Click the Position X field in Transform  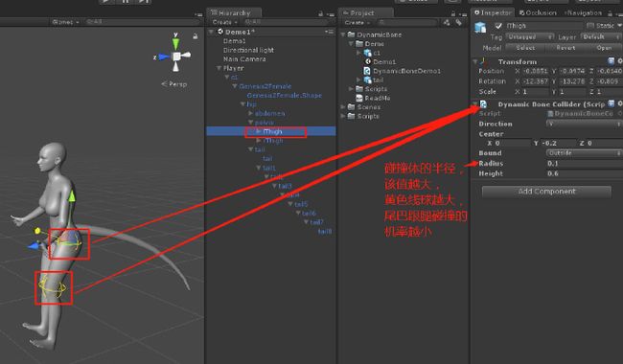[535, 71]
